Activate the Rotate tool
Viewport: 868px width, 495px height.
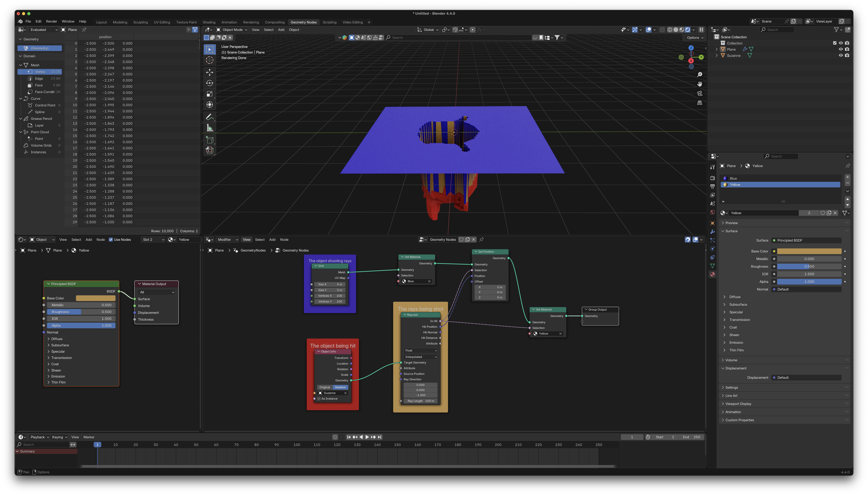210,83
